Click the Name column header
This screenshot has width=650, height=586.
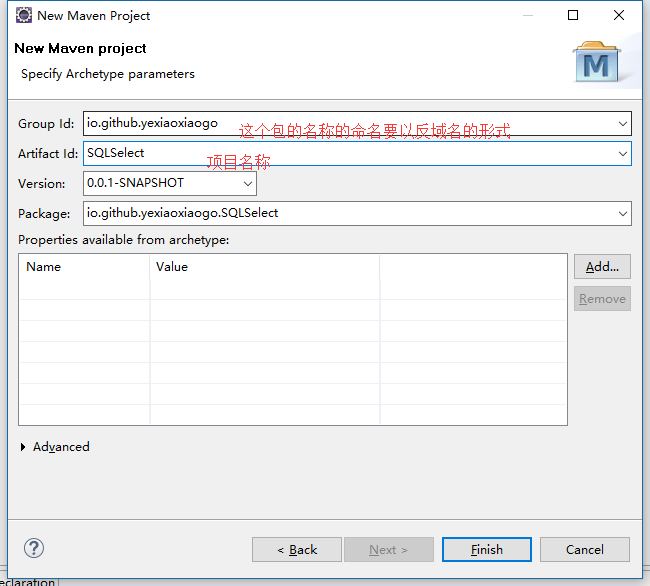85,267
